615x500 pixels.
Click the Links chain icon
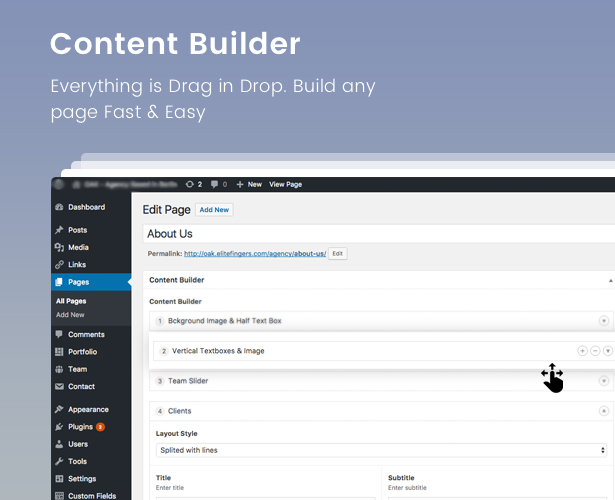click(59, 265)
